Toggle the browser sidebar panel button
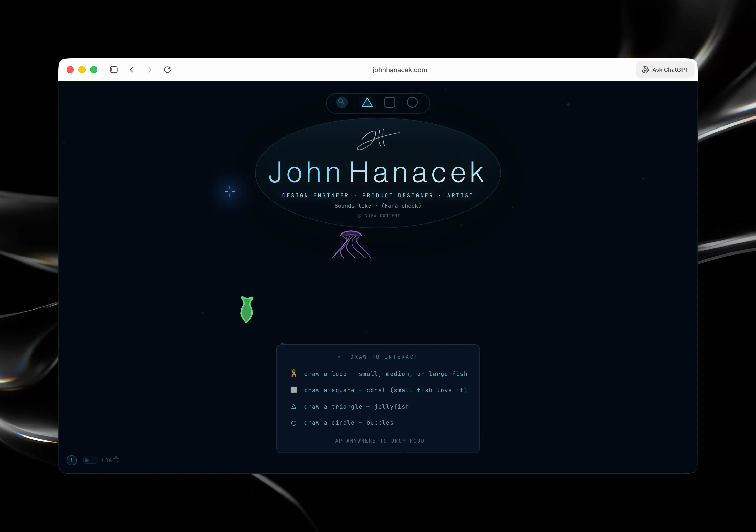Screen dimensions: 756x532 pos(114,70)
